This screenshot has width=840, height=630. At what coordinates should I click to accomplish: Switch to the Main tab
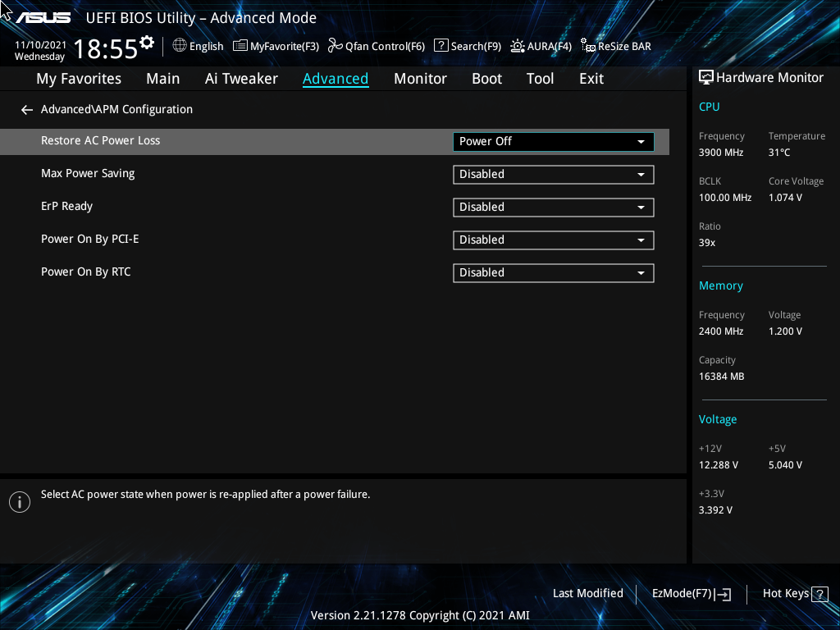click(x=163, y=79)
